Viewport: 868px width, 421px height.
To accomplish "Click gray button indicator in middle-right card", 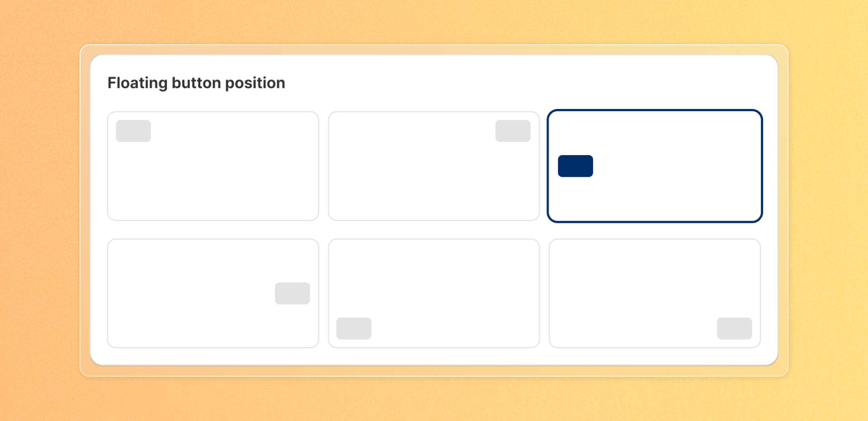I will (x=292, y=293).
